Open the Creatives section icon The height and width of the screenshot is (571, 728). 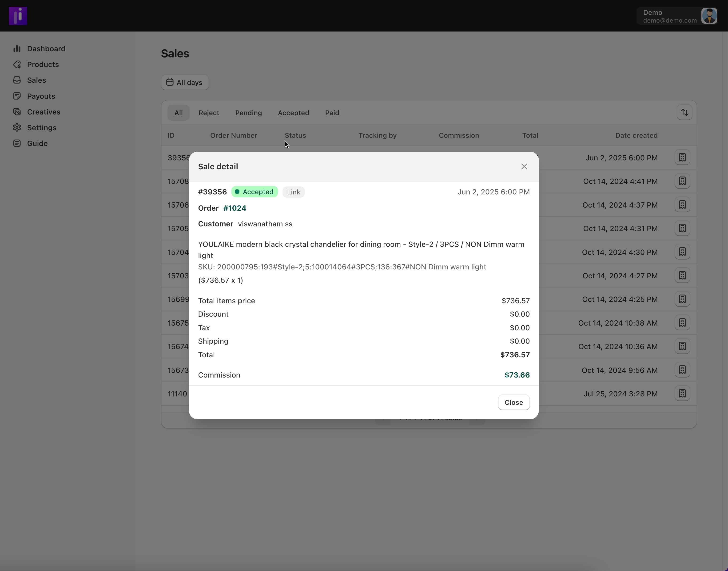pyautogui.click(x=17, y=112)
